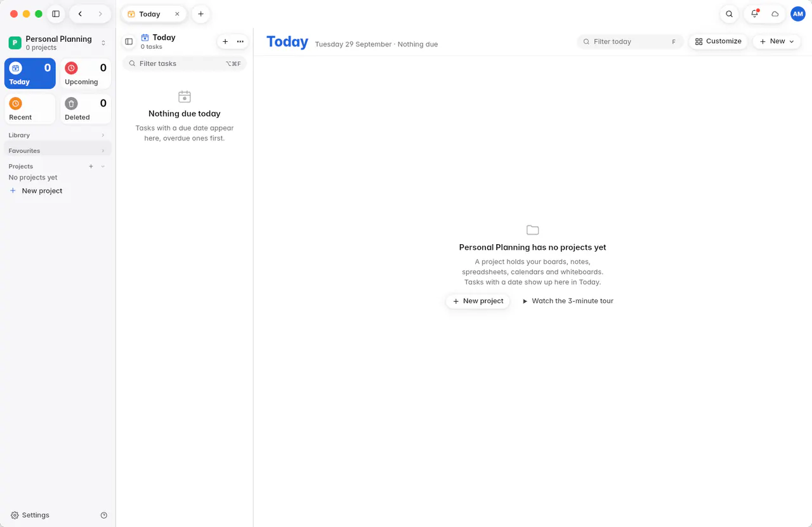Open the Recent smart list card
The width and height of the screenshot is (812, 527).
pos(30,109)
